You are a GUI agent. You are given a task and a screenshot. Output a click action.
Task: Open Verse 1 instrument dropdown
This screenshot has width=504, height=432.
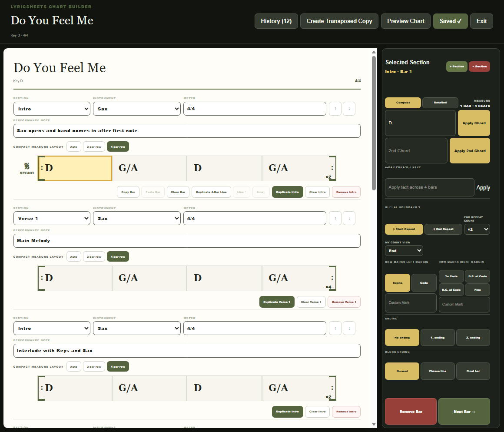[x=136, y=218]
